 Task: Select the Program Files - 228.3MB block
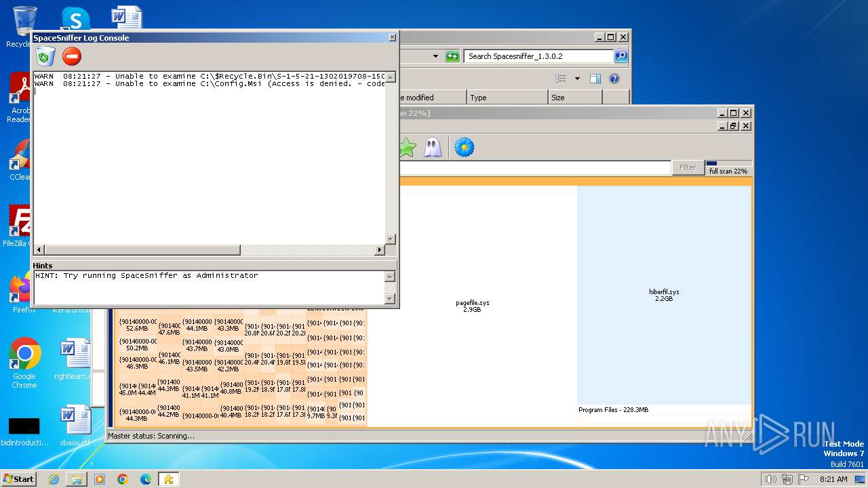(x=665, y=415)
